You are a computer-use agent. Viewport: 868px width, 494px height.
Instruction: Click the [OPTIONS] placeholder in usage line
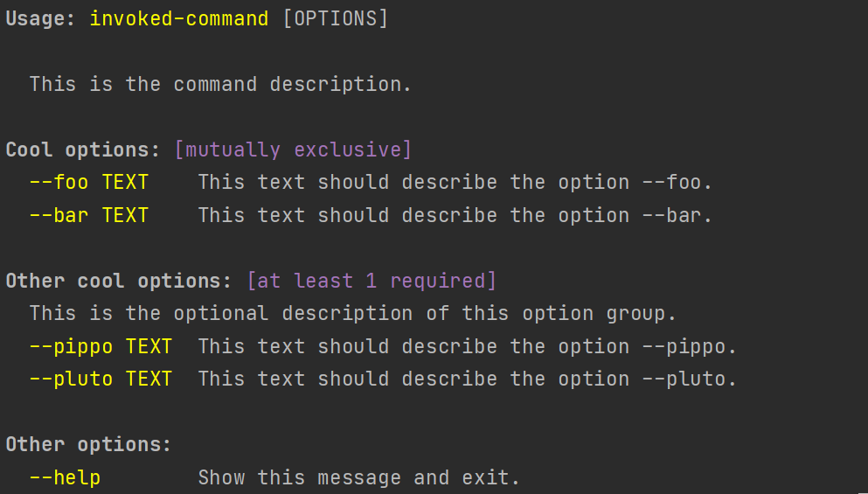pyautogui.click(x=335, y=19)
